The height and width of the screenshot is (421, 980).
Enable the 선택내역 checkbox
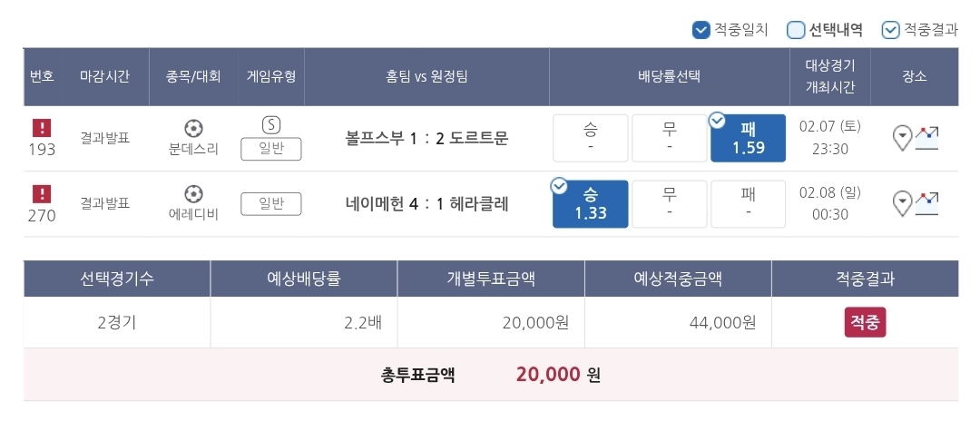point(796,29)
